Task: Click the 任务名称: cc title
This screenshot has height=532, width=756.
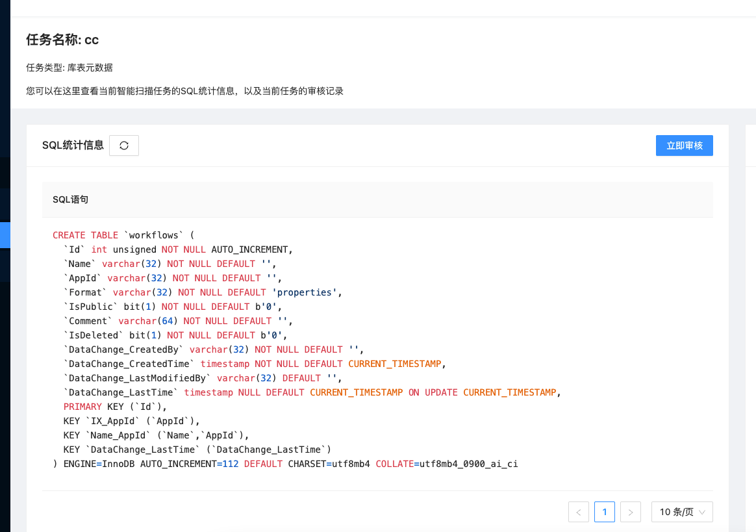Action: (x=62, y=40)
